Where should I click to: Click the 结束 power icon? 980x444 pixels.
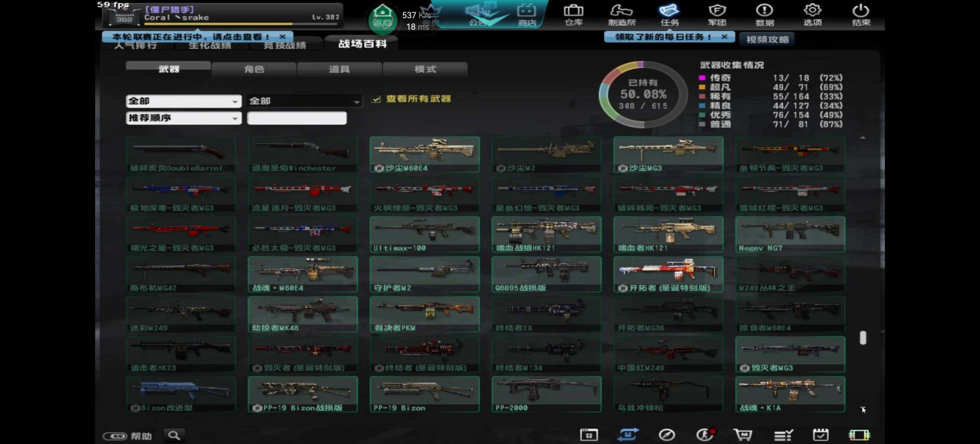click(861, 14)
